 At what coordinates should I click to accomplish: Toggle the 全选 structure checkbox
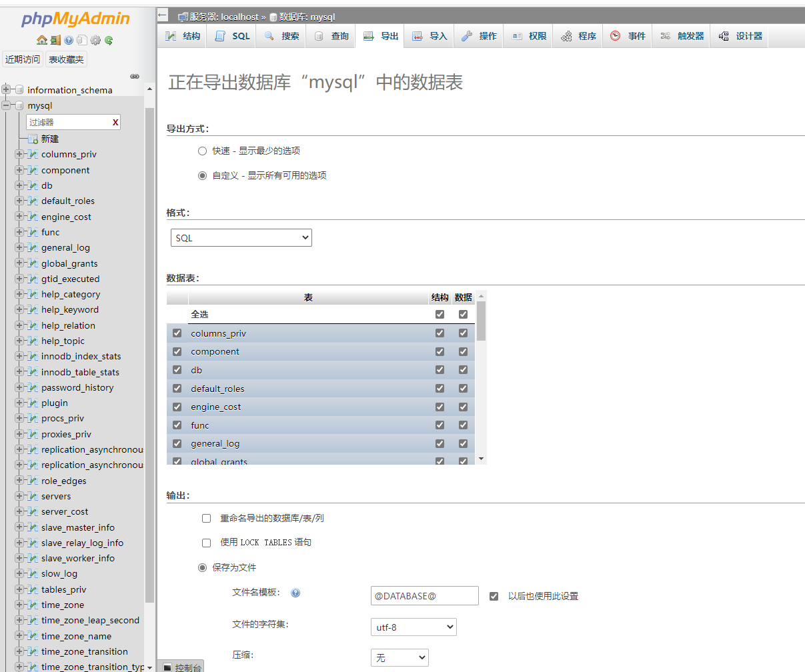pyautogui.click(x=440, y=314)
